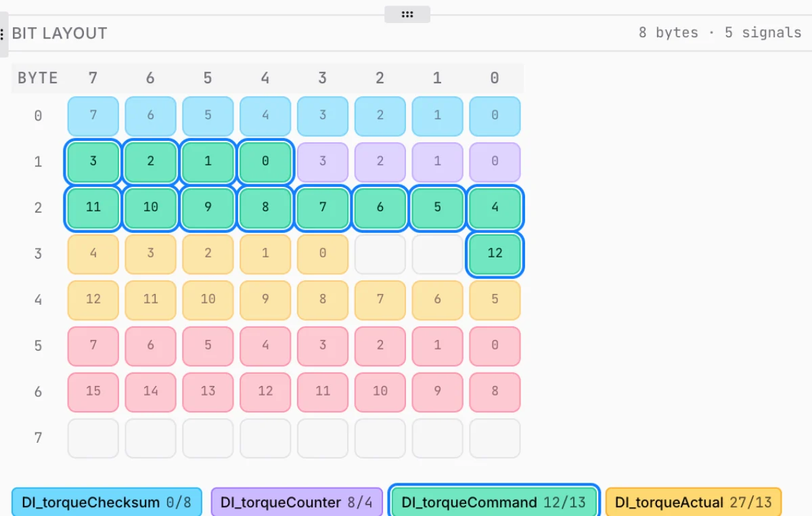Click byte 0 blue bit cell 7
The width and height of the screenshot is (812, 516).
click(93, 115)
